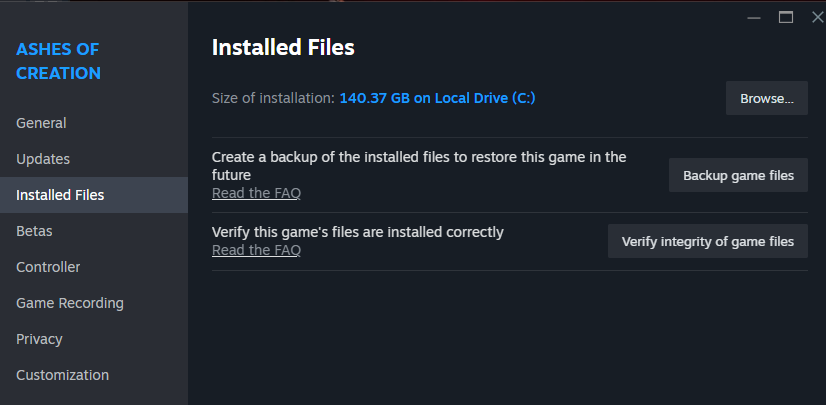Click the Size of installation label

pos(273,98)
